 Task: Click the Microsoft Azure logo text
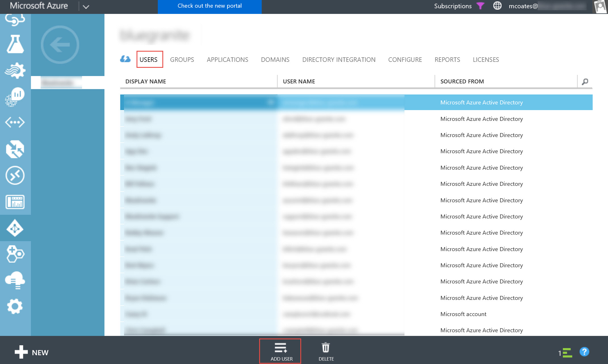tap(39, 6)
